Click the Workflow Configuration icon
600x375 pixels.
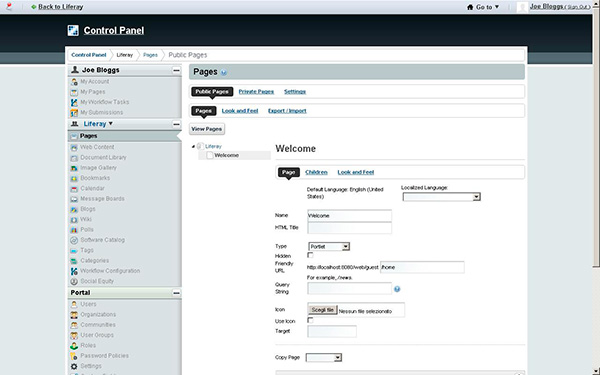pos(74,271)
